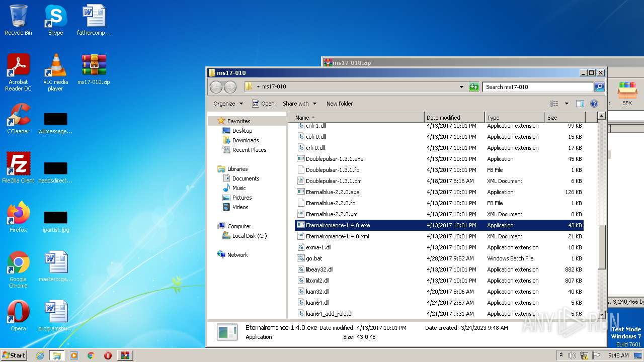The height and width of the screenshot is (362, 644).
Task: Click the search magnifier icon
Action: point(599,87)
